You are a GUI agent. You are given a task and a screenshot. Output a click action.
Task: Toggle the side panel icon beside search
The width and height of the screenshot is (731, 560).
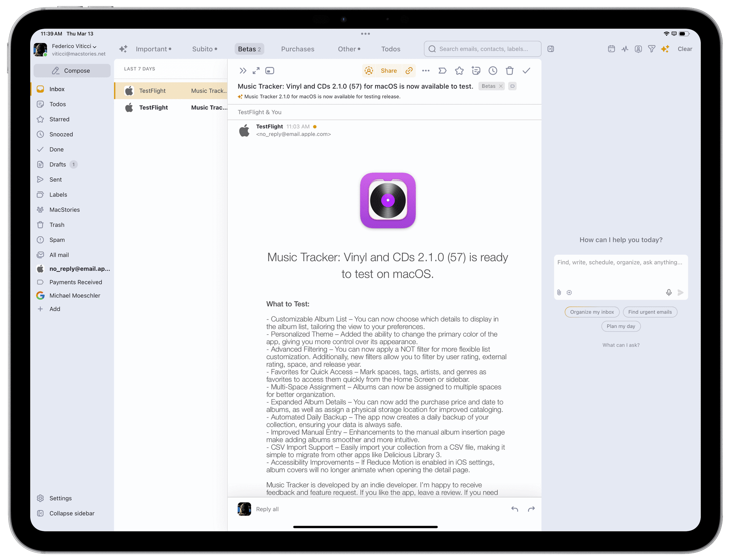(551, 49)
